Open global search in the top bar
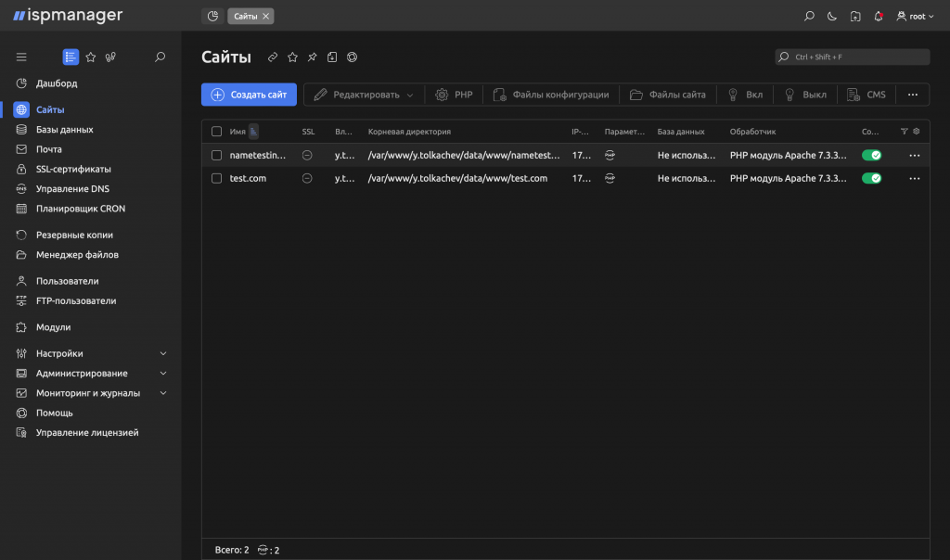This screenshot has width=950, height=560. (x=809, y=17)
